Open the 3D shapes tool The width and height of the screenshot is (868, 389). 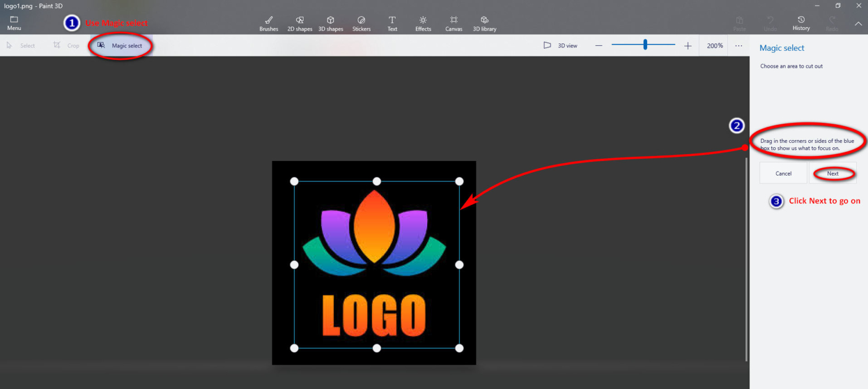tap(331, 23)
